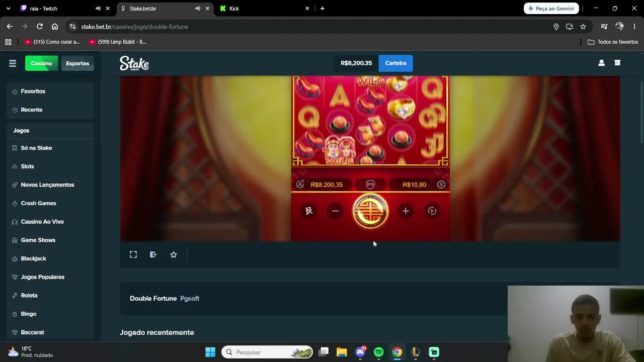Open Spotify from the taskbar
Screen dimensions: 644x362
379,352
